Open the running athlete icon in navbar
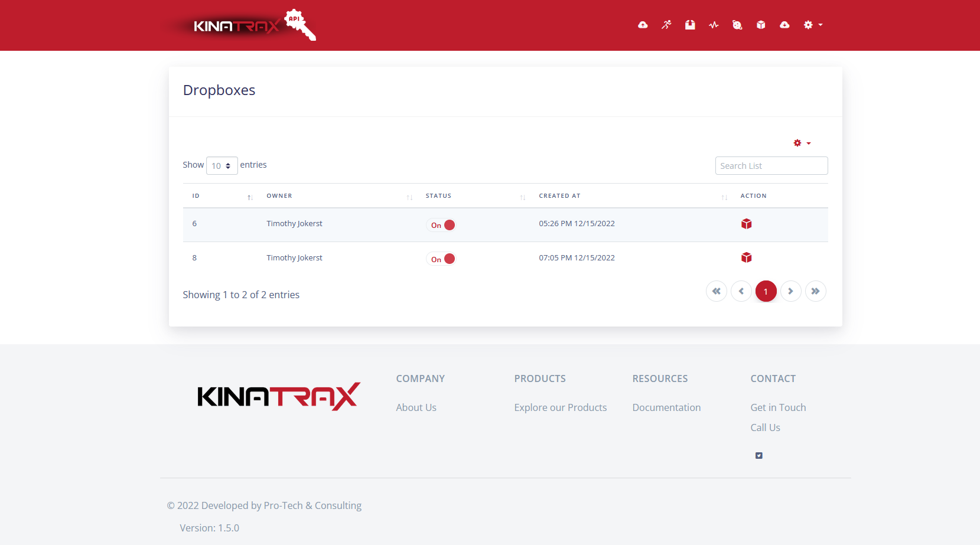The image size is (980, 545). 666,25
